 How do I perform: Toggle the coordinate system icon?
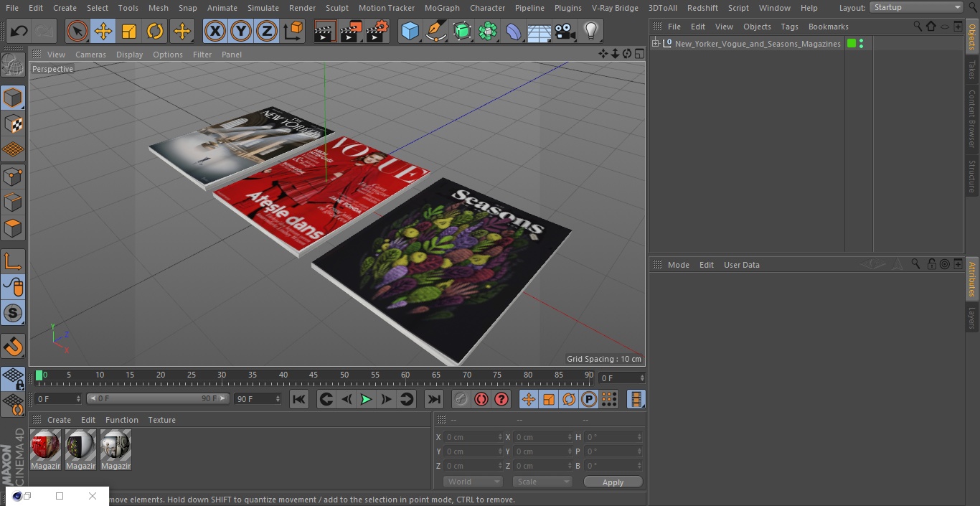(x=293, y=31)
